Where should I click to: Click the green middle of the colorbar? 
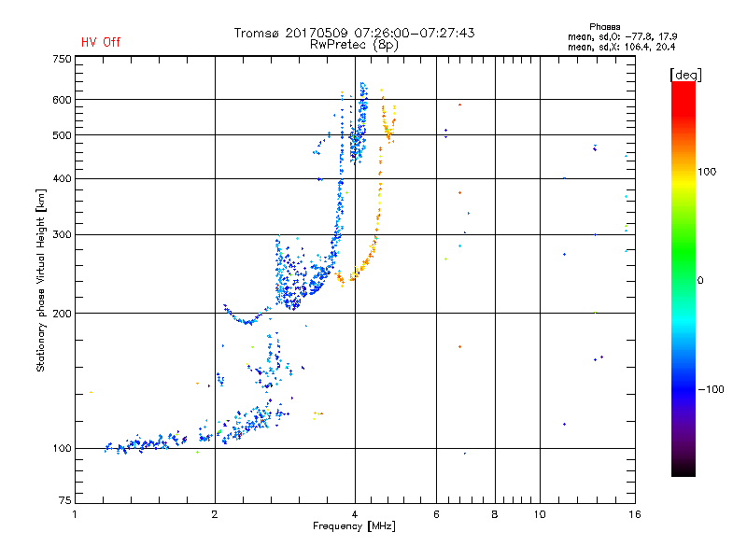click(684, 252)
